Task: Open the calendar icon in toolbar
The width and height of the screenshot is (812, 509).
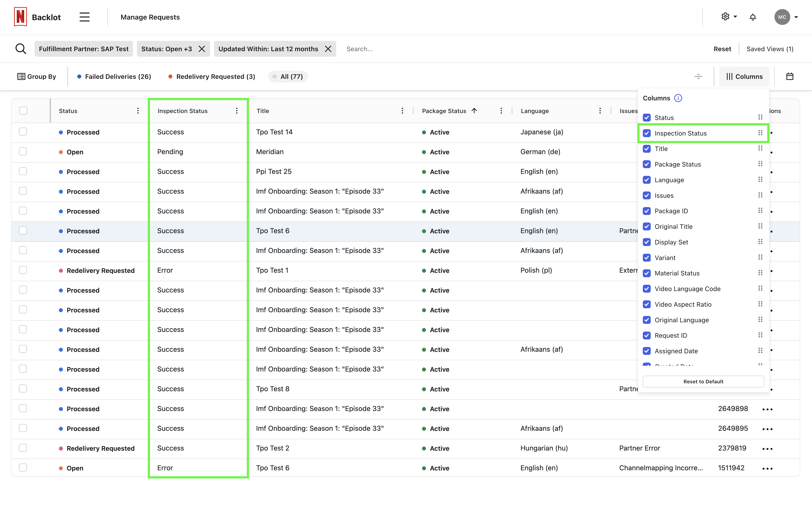Action: pos(789,76)
